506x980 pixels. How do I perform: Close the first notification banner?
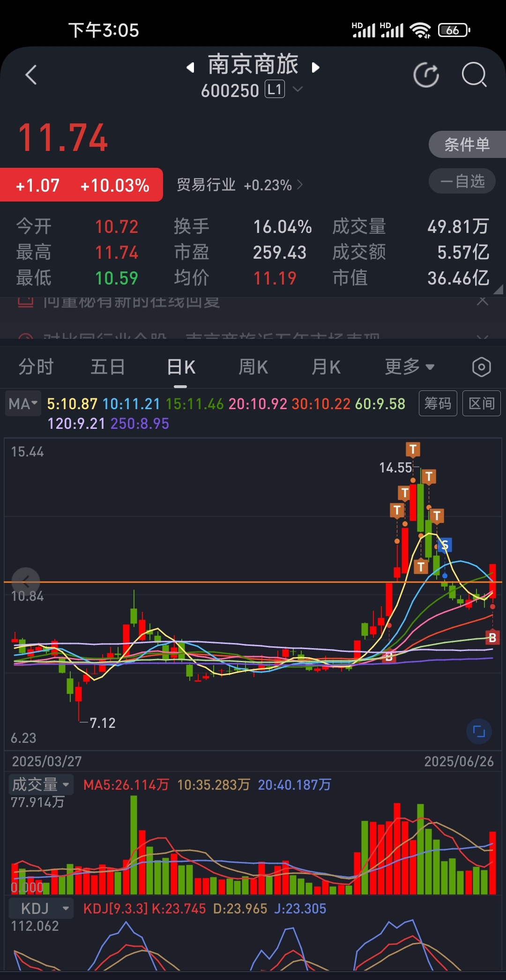click(483, 301)
